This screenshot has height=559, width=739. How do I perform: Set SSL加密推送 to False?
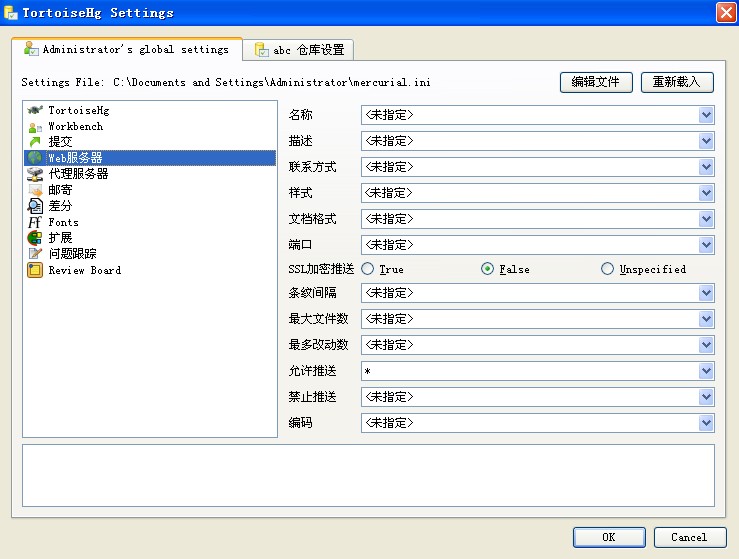click(487, 269)
